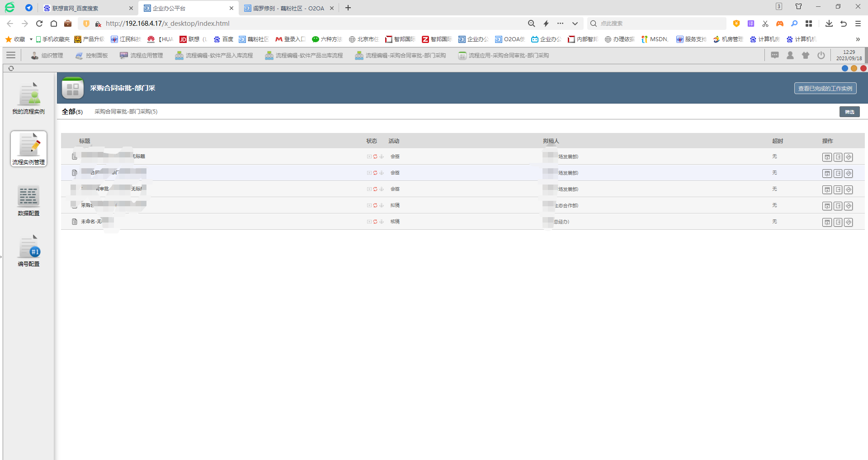Select the 全部(5) filter tab
The height and width of the screenshot is (460, 868).
click(x=72, y=111)
